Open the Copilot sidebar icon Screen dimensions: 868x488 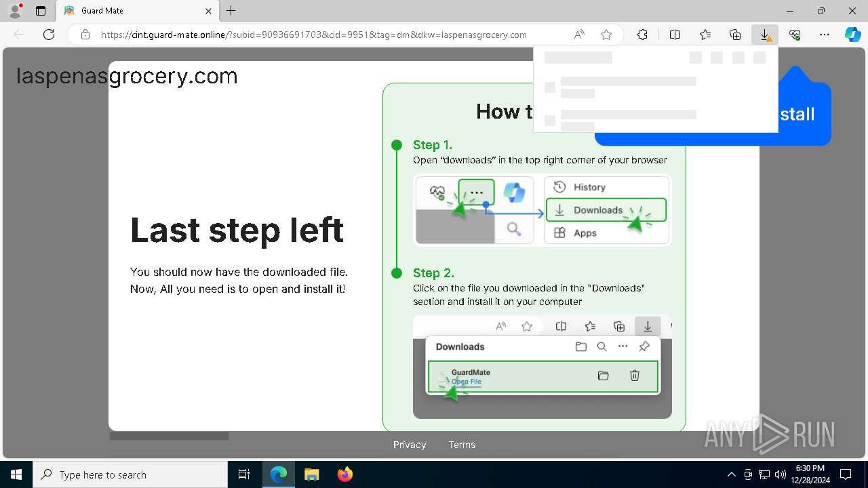point(853,35)
